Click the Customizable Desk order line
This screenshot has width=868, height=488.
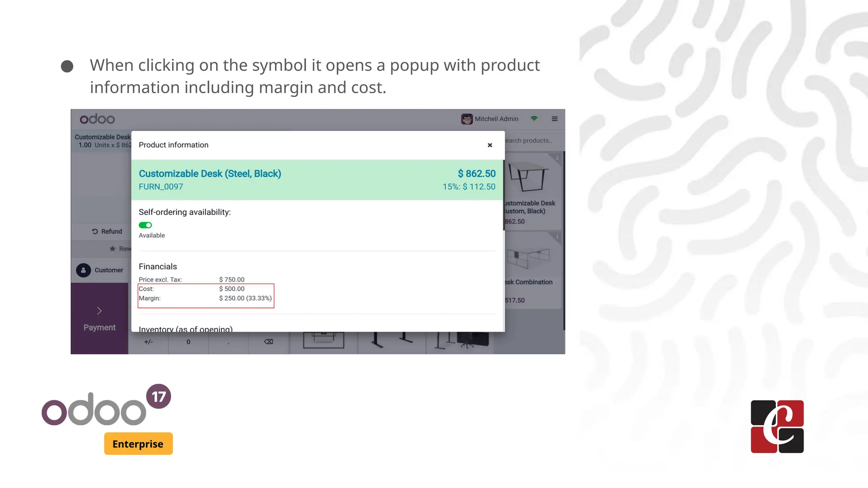(101, 141)
